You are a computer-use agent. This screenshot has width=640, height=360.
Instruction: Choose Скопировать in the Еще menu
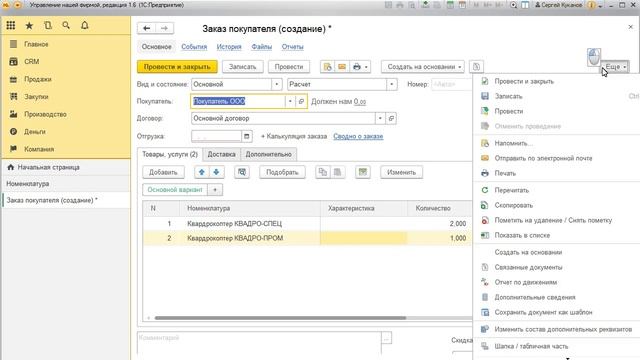pyautogui.click(x=513, y=205)
